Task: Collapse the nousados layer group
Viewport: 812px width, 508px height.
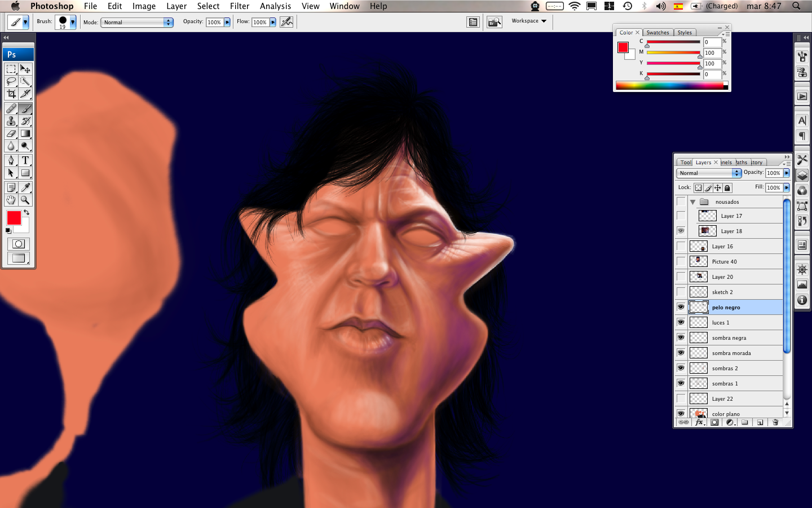Action: (x=693, y=202)
